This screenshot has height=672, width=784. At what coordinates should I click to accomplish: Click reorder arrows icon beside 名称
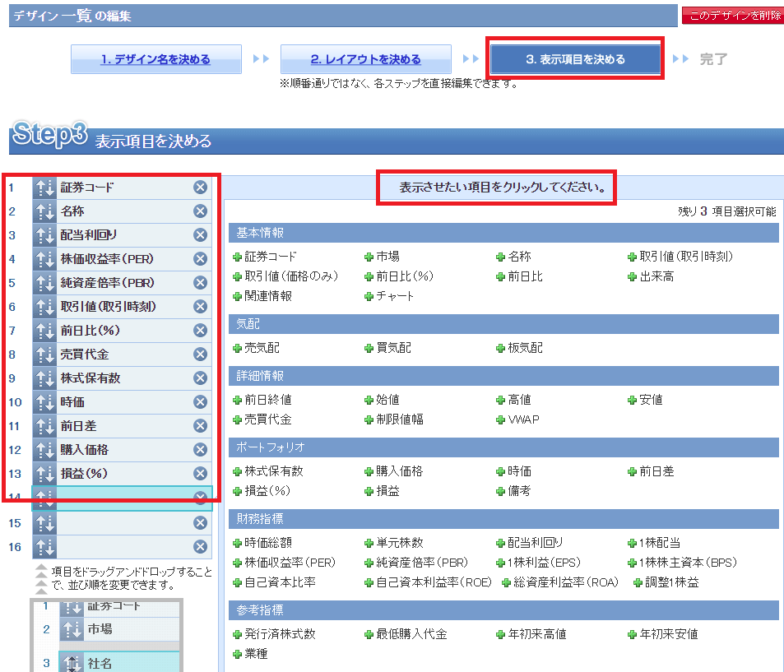pos(44,211)
